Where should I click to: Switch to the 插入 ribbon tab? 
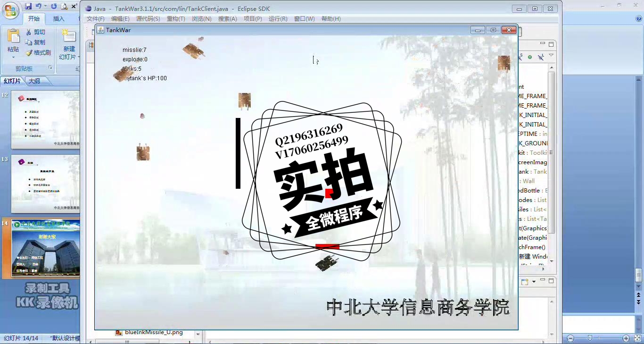[x=59, y=19]
